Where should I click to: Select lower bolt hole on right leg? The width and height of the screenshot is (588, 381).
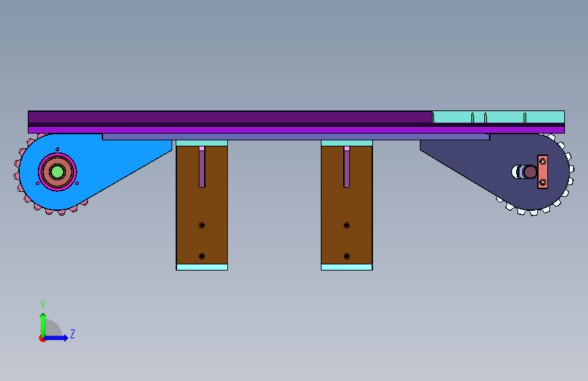347,256
